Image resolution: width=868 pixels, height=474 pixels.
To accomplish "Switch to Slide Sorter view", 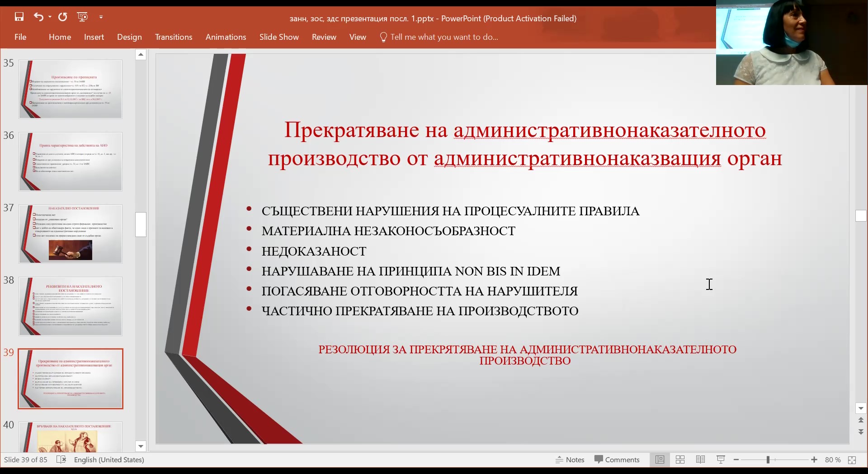I will [680, 460].
